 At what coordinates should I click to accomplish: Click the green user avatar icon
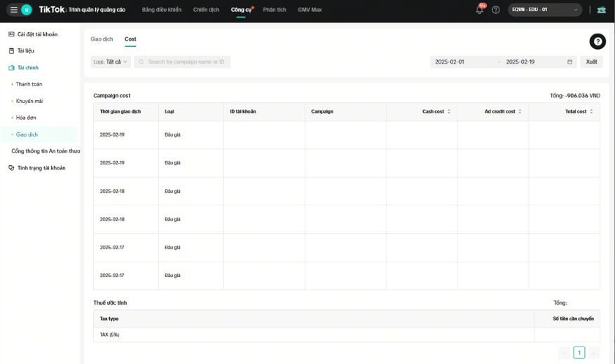tap(27, 10)
